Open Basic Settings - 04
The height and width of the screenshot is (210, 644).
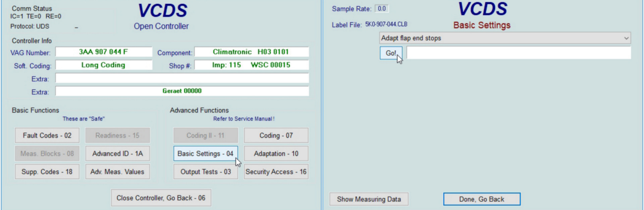[x=205, y=154]
